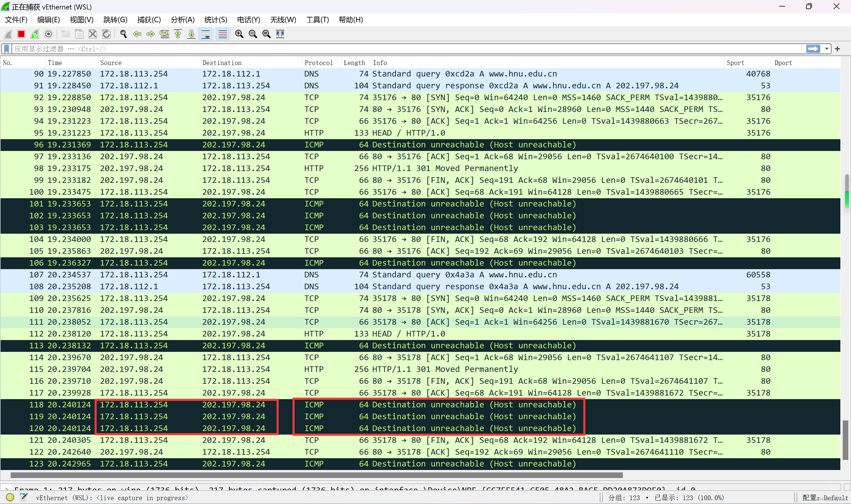Zoom in on packet list text
This screenshot has height=504, width=851.
[239, 34]
